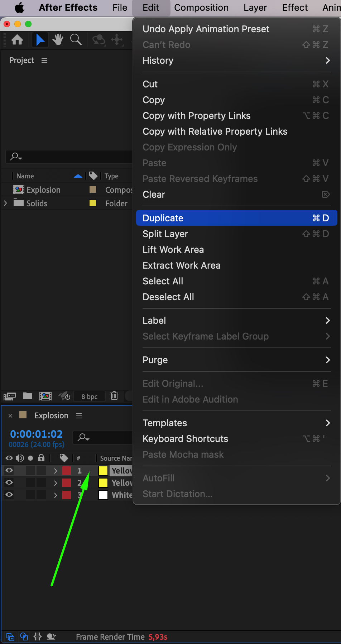This screenshot has width=341, height=644.
Task: Open the Composition menu
Action: pos(201,8)
